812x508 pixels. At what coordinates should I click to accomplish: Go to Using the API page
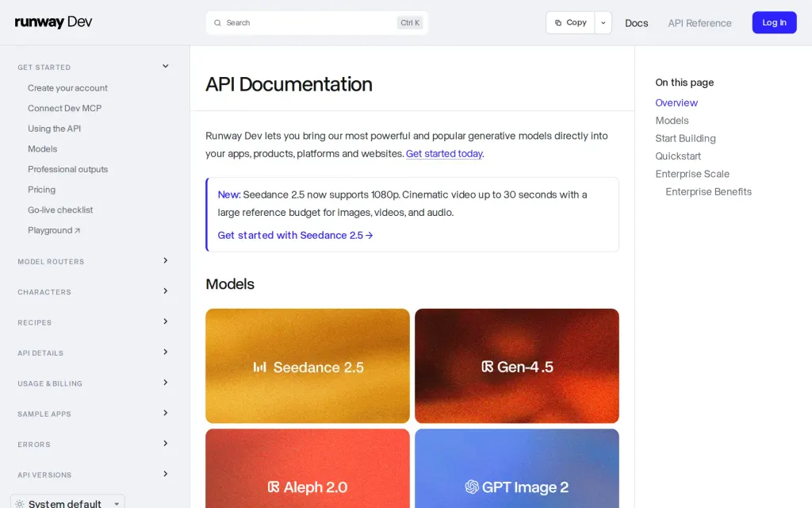click(55, 129)
